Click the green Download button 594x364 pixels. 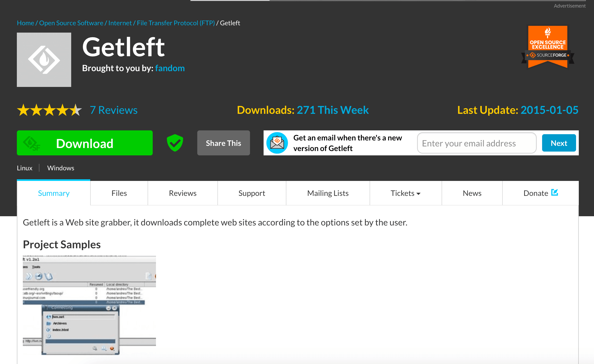[85, 143]
